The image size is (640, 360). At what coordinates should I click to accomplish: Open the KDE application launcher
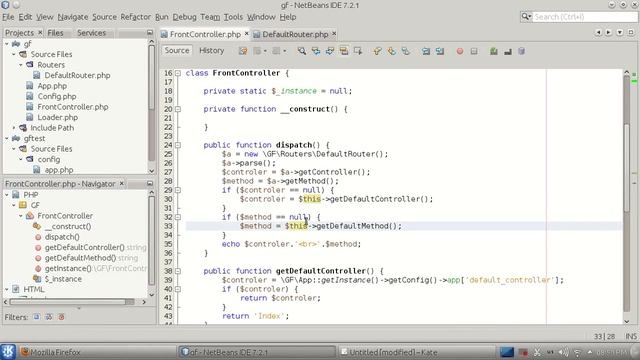(x=8, y=351)
